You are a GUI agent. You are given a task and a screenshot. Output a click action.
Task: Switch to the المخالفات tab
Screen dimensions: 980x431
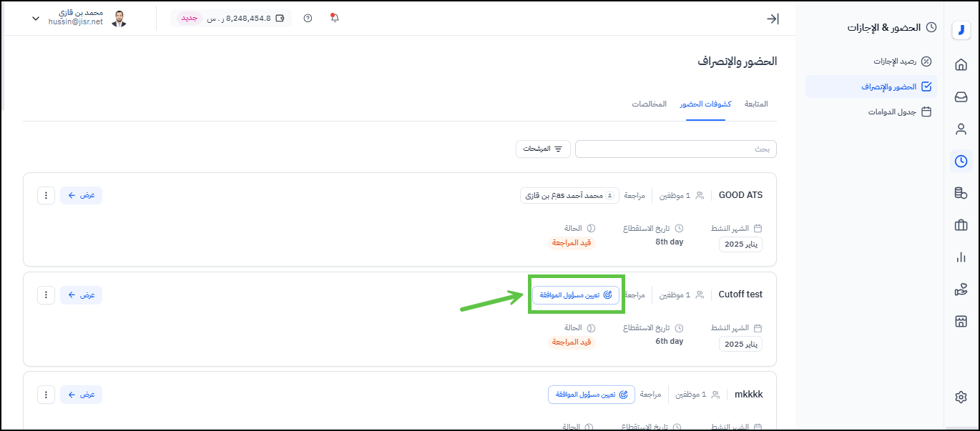pos(649,104)
